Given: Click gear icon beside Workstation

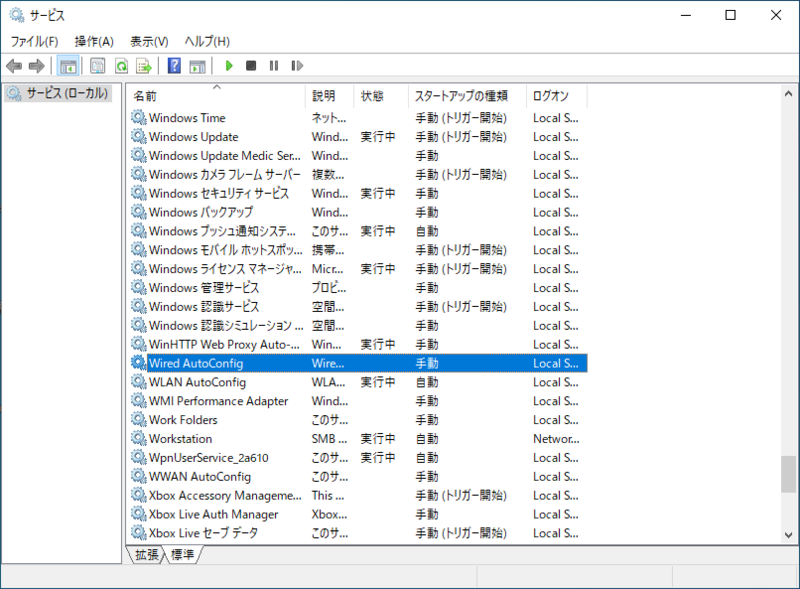Looking at the screenshot, I should click(139, 438).
